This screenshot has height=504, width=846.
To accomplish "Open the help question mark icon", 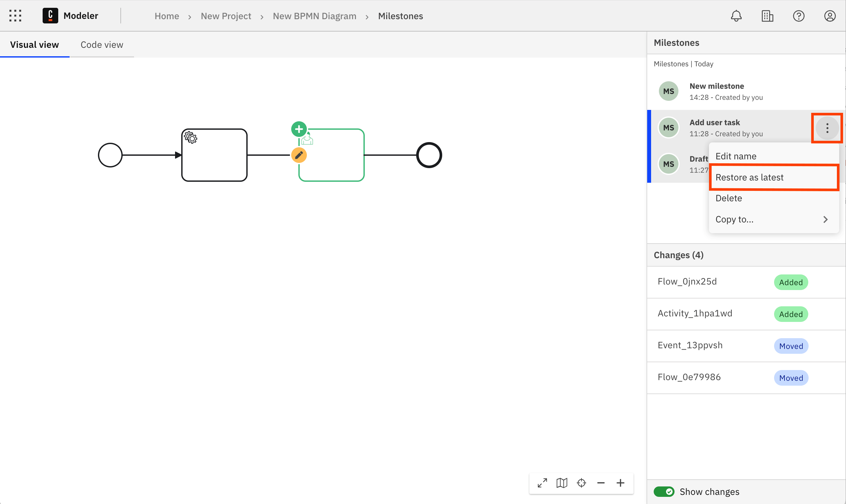I will tap(798, 16).
